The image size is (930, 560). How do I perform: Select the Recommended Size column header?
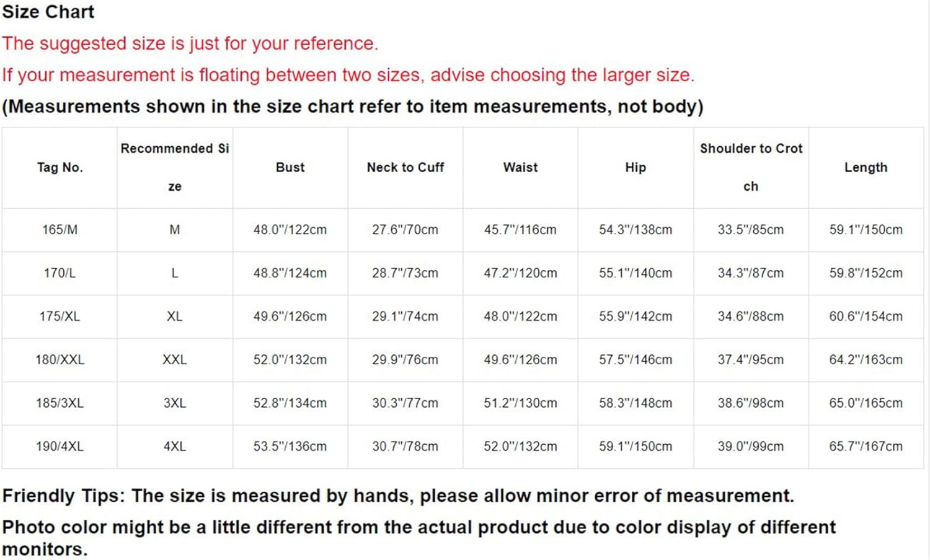pos(175,167)
